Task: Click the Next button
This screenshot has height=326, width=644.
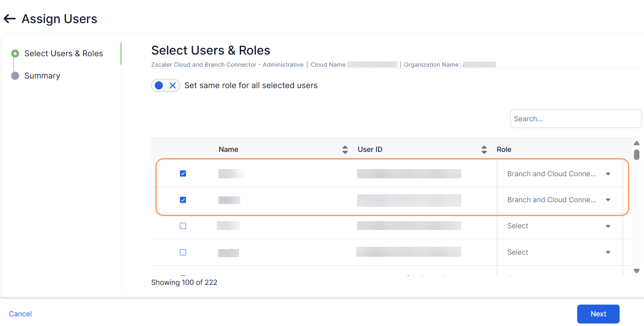Action: [x=598, y=314]
